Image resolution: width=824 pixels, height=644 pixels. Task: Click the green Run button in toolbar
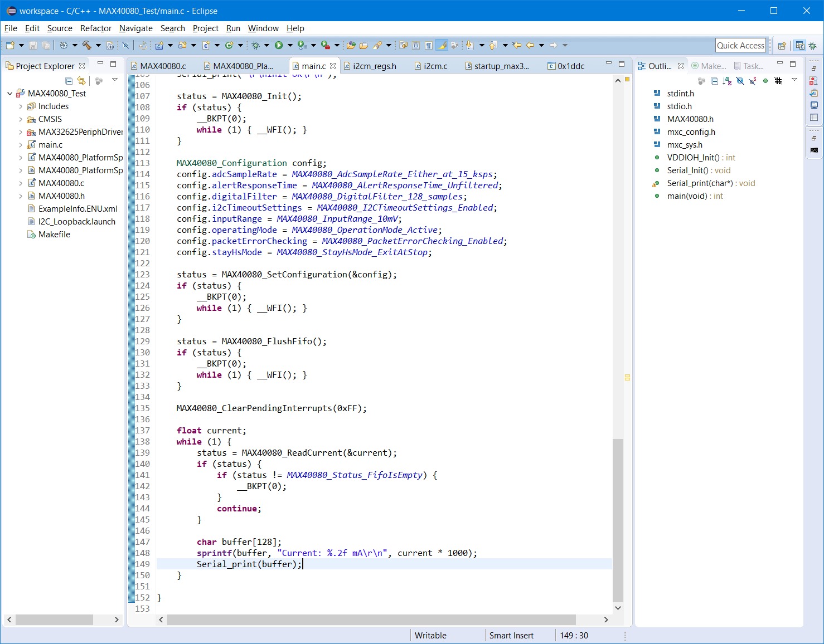pos(279,45)
